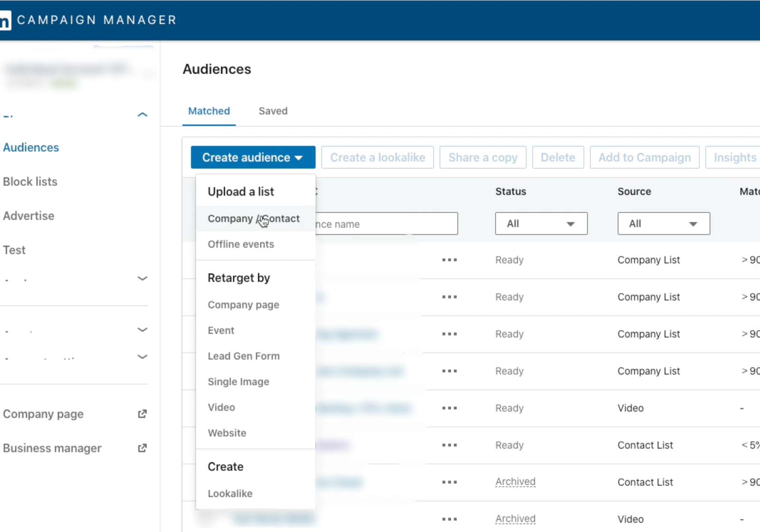
Task: Click the Source column header
Action: tap(634, 191)
